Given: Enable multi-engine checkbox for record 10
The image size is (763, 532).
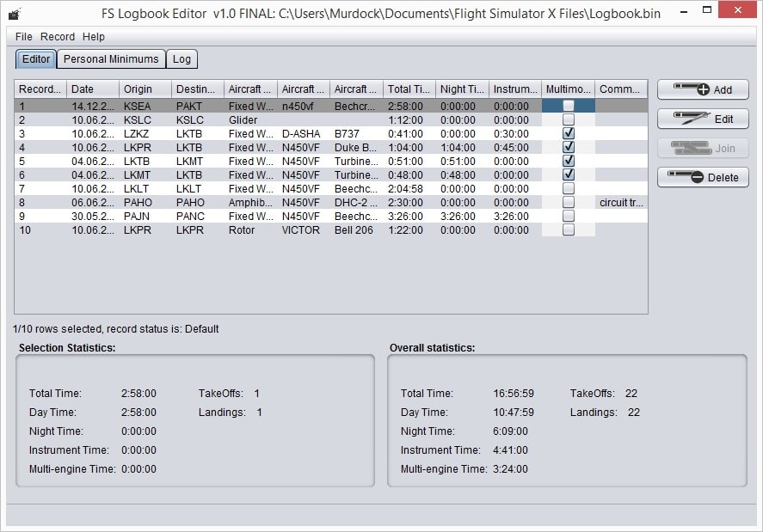Looking at the screenshot, I should tap(568, 230).
